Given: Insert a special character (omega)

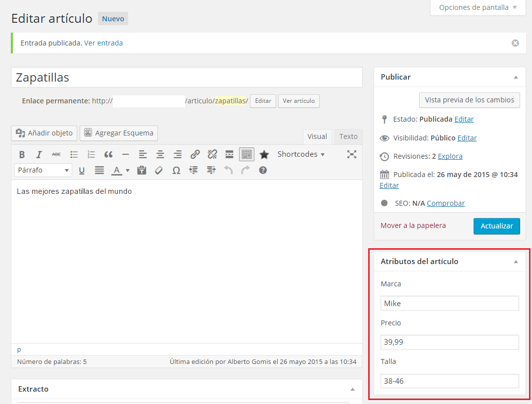Looking at the screenshot, I should pos(176,170).
